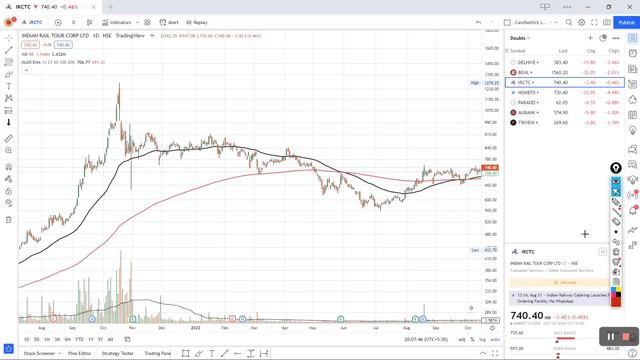Toggle auto scale mode
Screen dimensions: 640x360
(x=495, y=340)
